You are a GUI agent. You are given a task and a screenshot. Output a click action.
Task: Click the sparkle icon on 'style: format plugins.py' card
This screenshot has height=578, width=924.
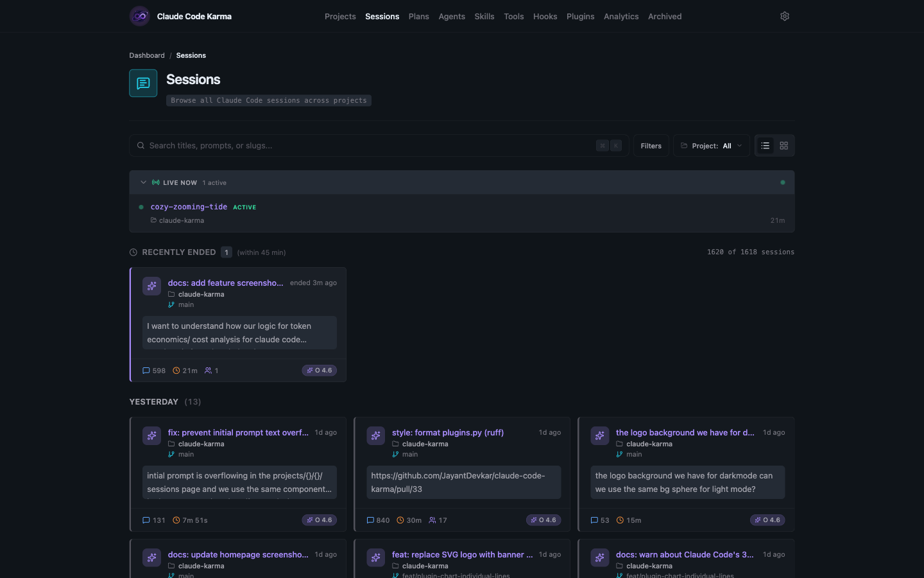click(375, 435)
